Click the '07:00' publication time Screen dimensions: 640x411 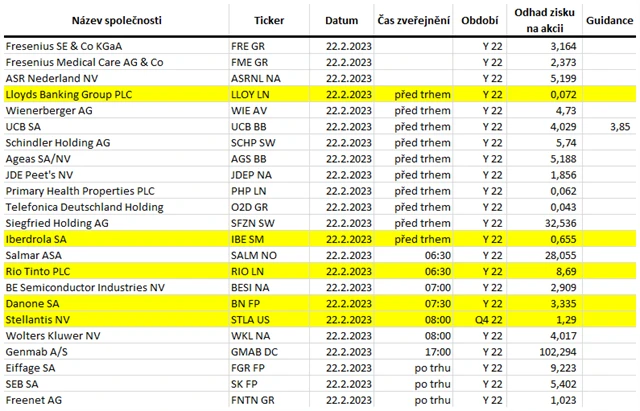coord(438,288)
